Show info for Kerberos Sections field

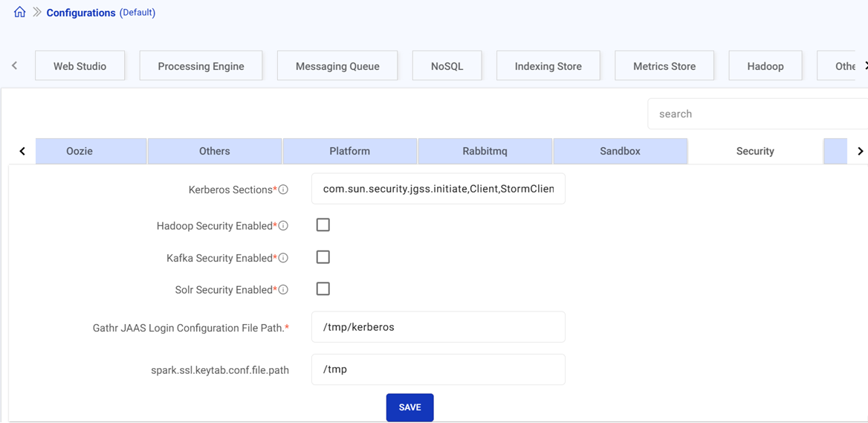click(x=283, y=190)
